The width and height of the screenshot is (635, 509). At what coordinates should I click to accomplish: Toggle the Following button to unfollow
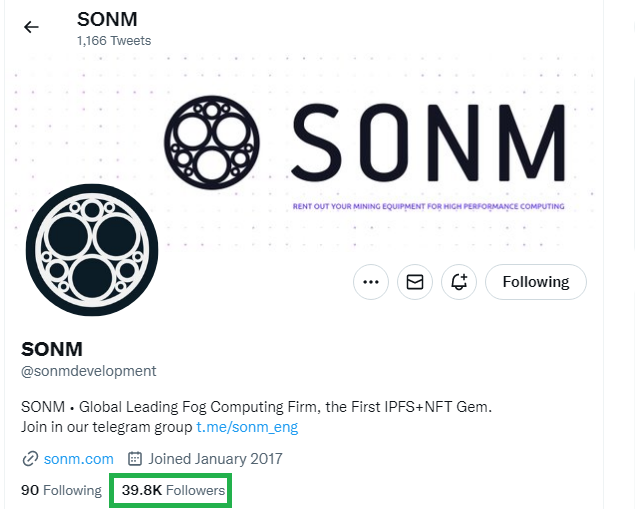pos(535,282)
